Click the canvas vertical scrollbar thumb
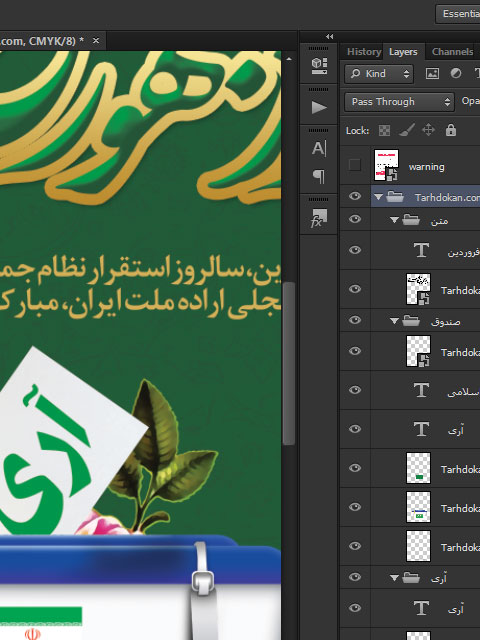This screenshot has width=480, height=640. tap(289, 362)
